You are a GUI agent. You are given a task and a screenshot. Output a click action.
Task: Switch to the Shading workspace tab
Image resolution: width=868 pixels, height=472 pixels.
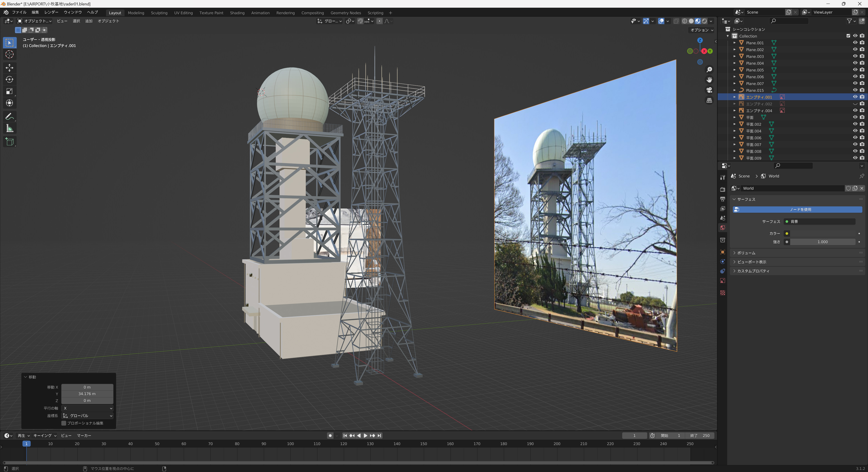[237, 13]
